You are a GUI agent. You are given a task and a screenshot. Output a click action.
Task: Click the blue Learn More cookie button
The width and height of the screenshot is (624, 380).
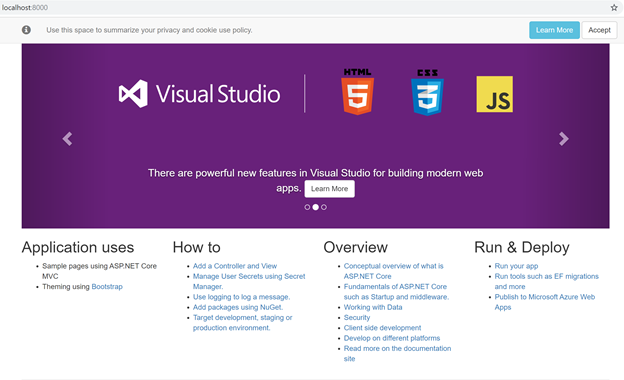click(554, 30)
